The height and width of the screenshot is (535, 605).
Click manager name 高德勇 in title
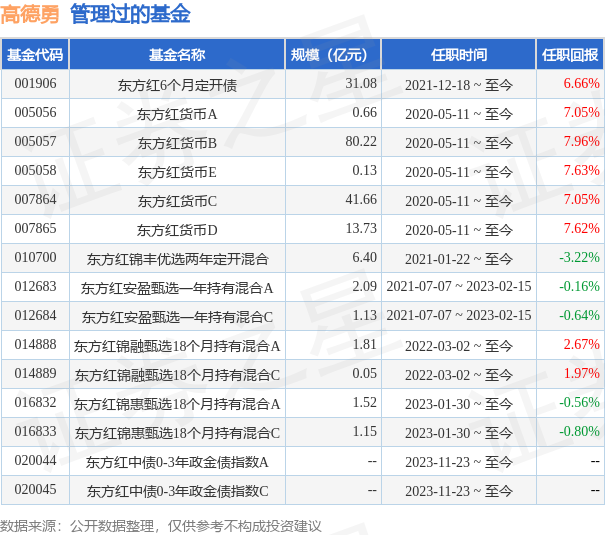pos(30,15)
